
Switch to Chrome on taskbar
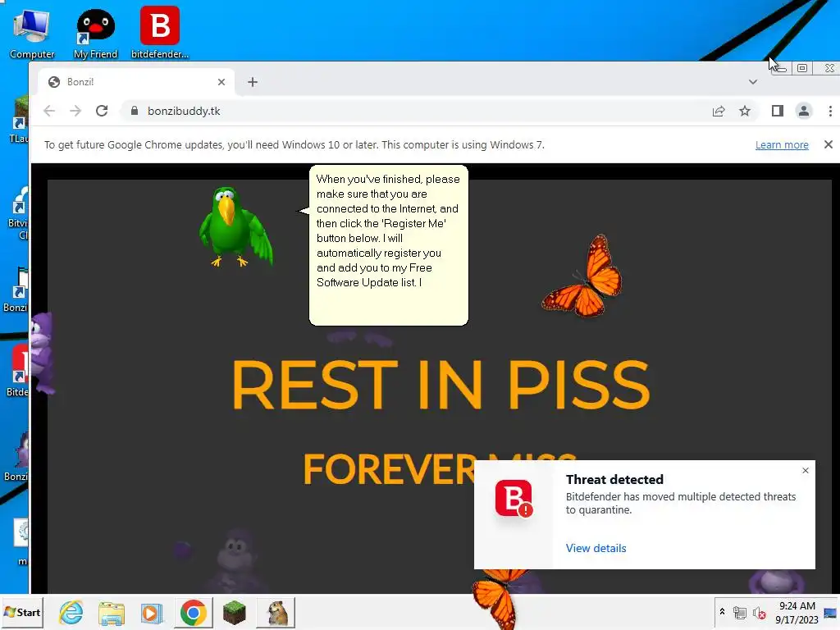(x=194, y=612)
